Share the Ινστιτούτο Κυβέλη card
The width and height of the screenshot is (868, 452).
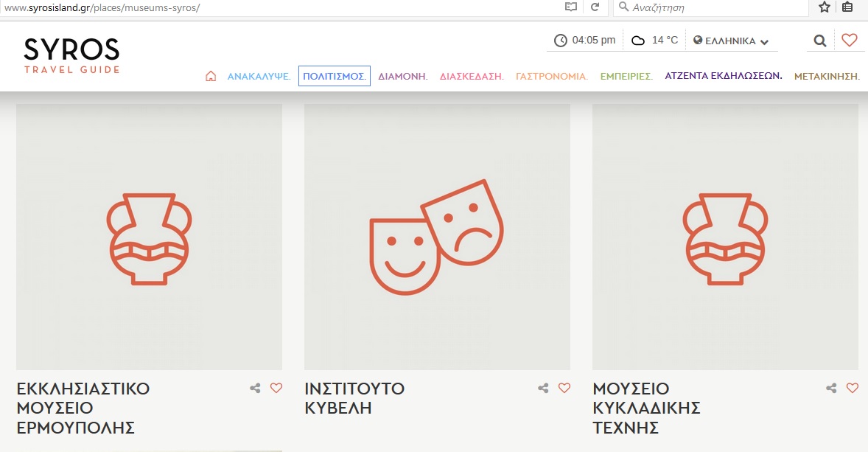tap(543, 388)
